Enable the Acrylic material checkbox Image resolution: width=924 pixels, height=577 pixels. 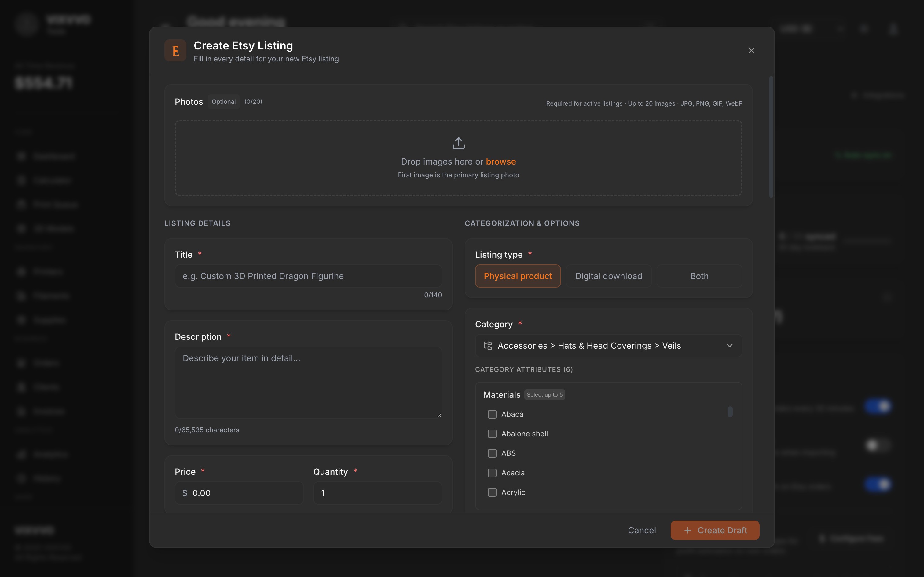[492, 492]
